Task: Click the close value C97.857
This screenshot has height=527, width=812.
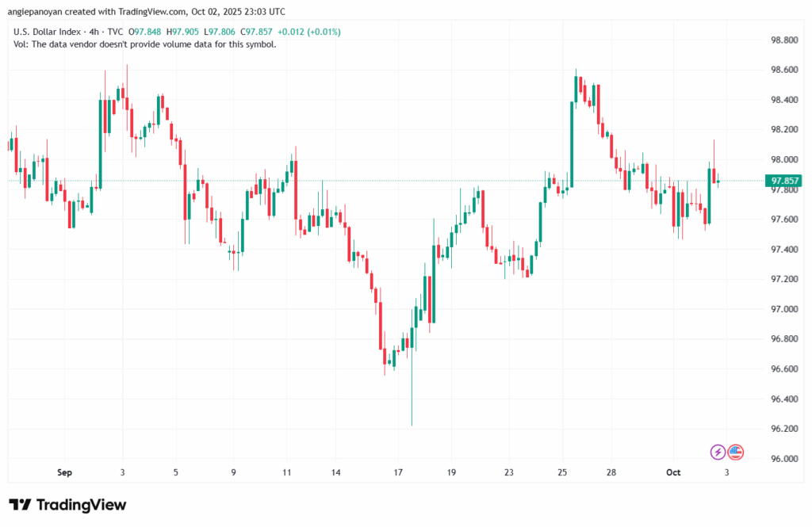Action: point(256,32)
